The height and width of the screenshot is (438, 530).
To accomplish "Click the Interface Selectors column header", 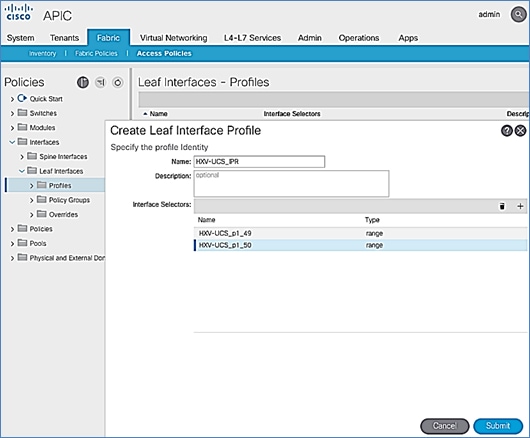I will [292, 114].
